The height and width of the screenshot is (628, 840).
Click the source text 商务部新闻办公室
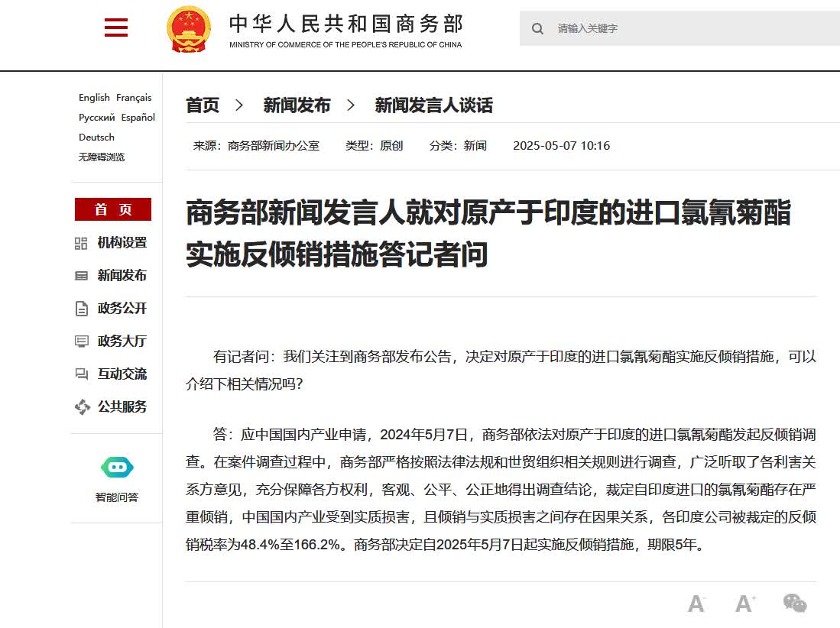pyautogui.click(x=273, y=146)
